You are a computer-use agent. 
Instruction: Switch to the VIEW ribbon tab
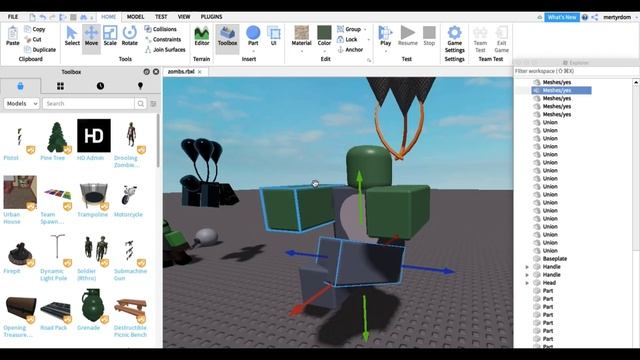click(x=184, y=17)
